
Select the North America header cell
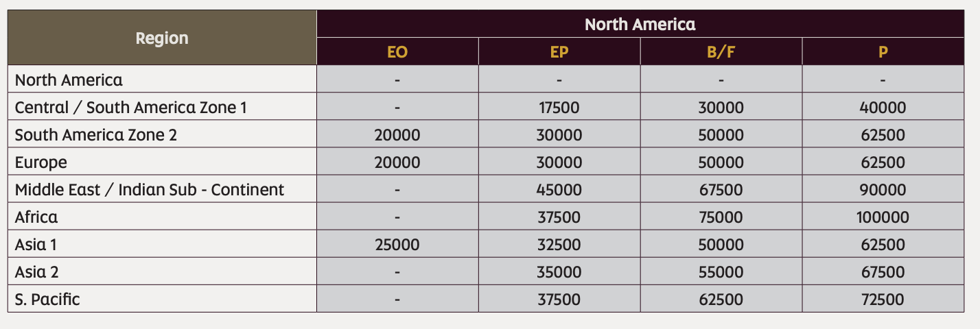coord(640,24)
